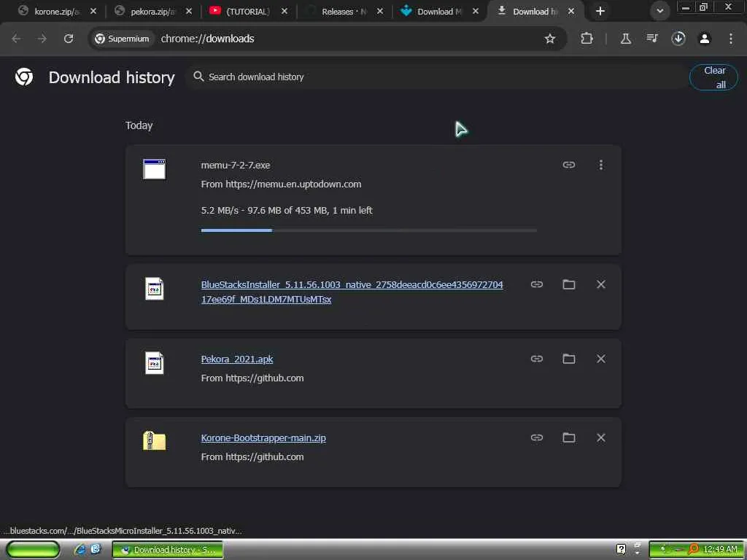Click Download history taskbar button
The width and height of the screenshot is (747, 560).
pos(168,550)
